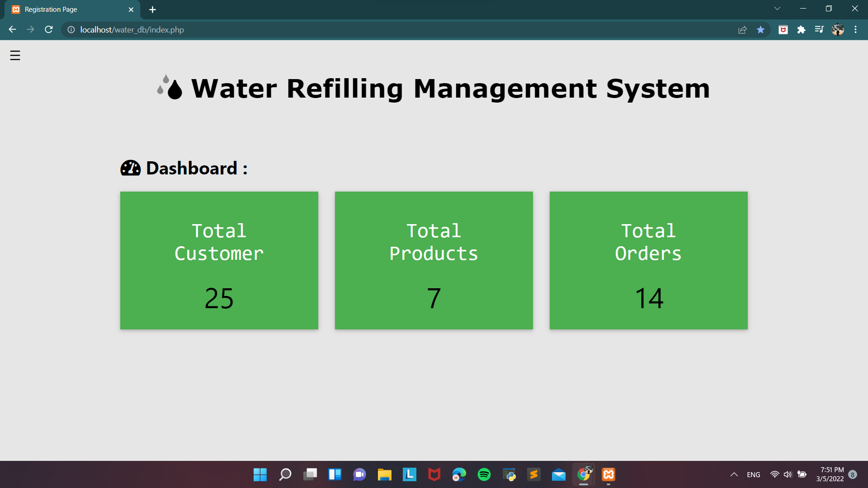Launch XAMPP from the taskbar
Viewport: 868px width, 488px height.
pyautogui.click(x=608, y=474)
